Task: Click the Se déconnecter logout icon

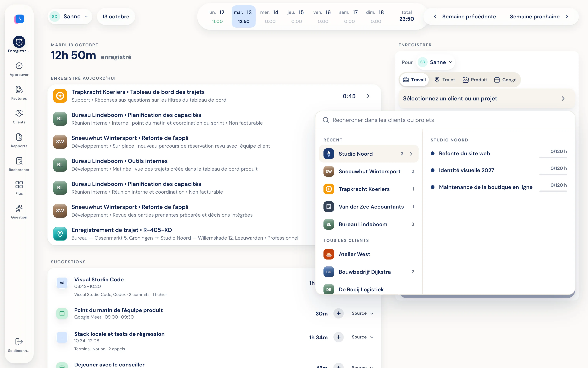Action: point(19,342)
